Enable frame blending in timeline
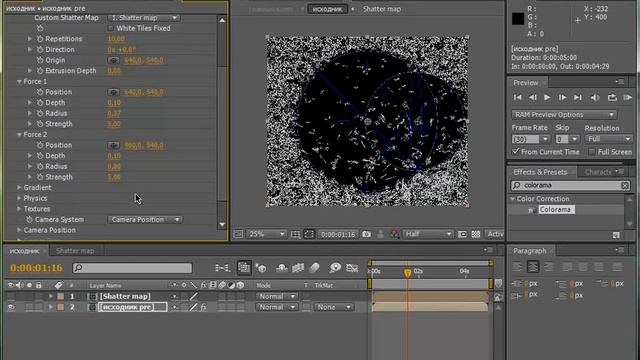 (298, 268)
